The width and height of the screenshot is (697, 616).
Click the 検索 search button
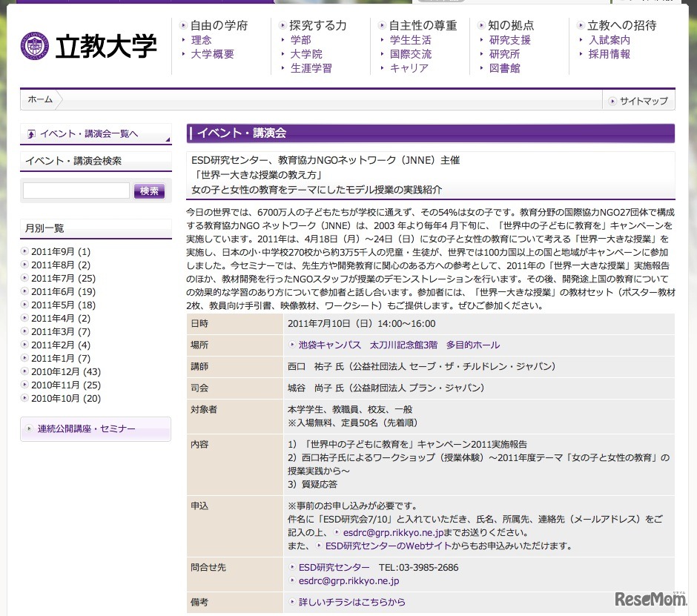149,190
